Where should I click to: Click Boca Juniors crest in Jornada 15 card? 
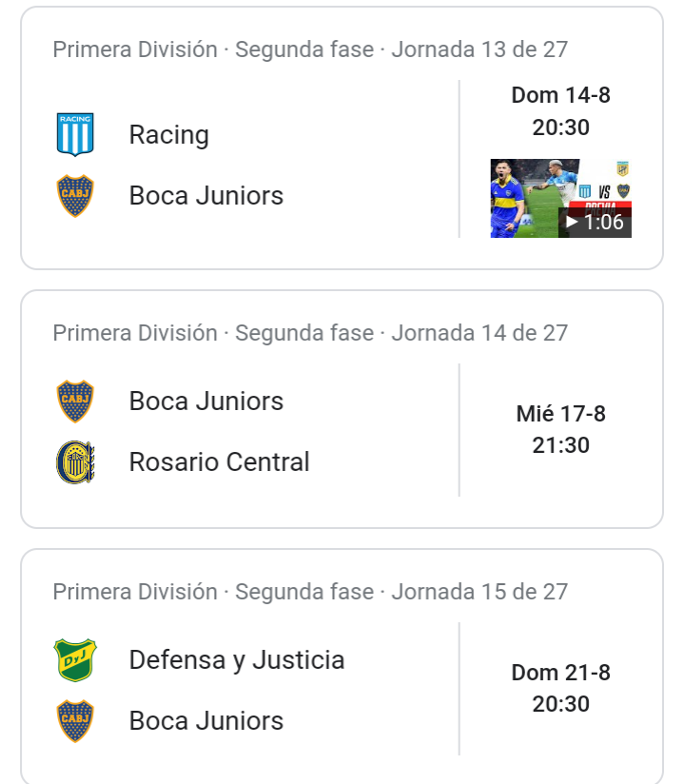[x=75, y=721]
